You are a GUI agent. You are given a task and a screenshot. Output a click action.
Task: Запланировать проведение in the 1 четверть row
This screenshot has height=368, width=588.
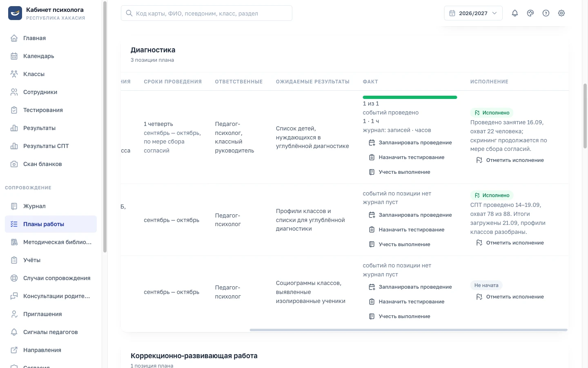[410, 143]
